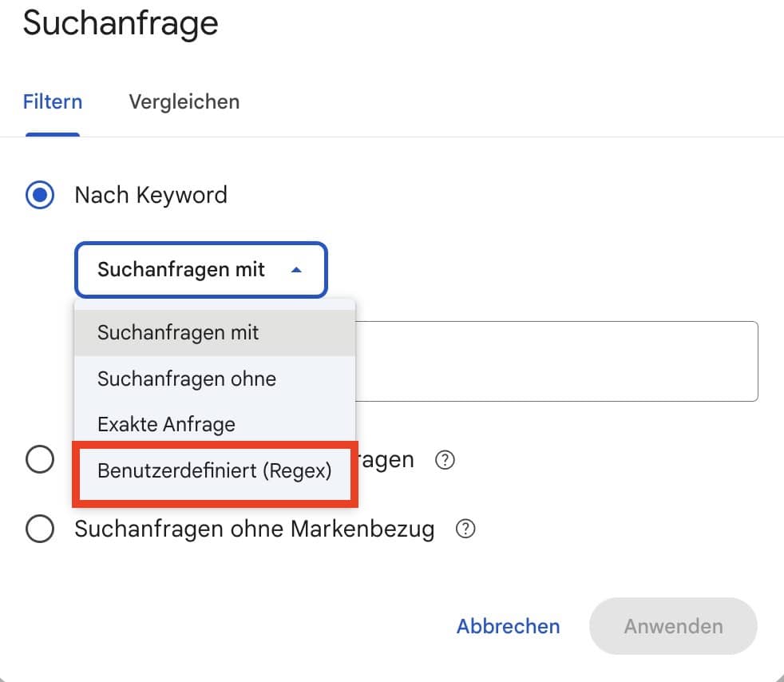The height and width of the screenshot is (682, 784).
Task: Click help icon next to partially hidden option
Action: (445, 459)
